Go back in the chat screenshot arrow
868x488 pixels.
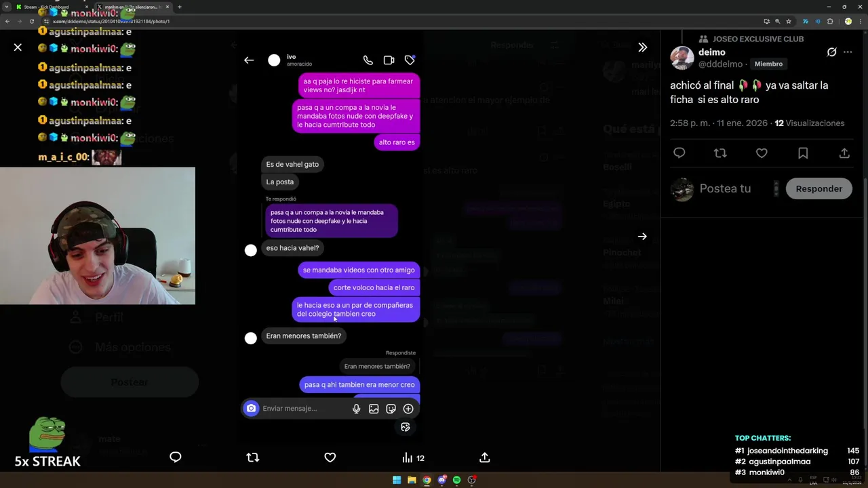249,60
